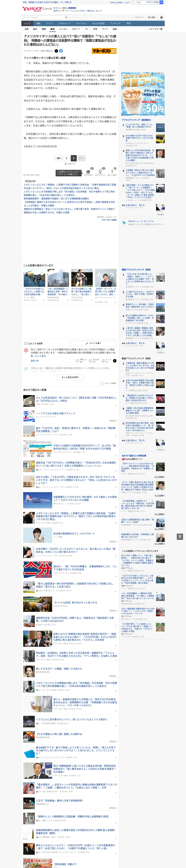Go to page 1 of article
186x868 pixels.
coord(66,158)
